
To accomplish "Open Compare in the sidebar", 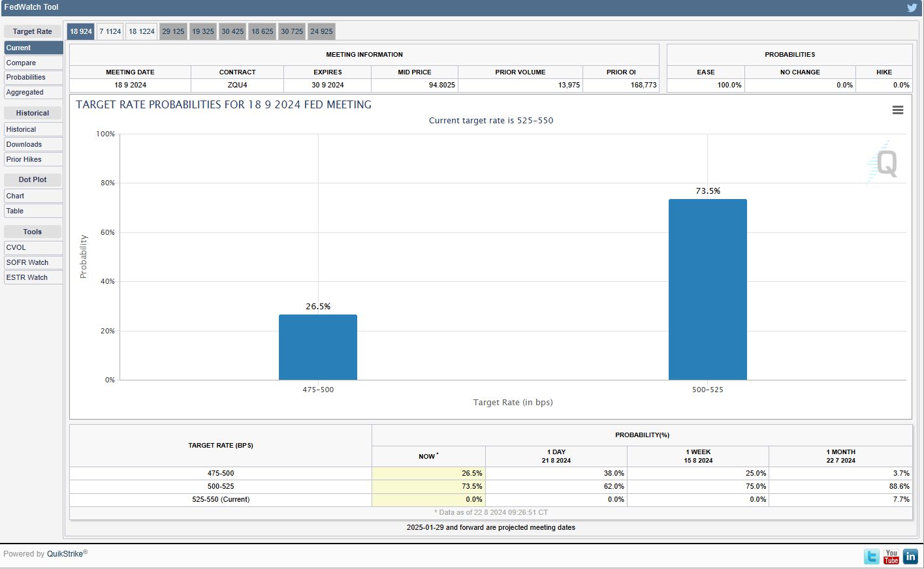I will pos(33,63).
